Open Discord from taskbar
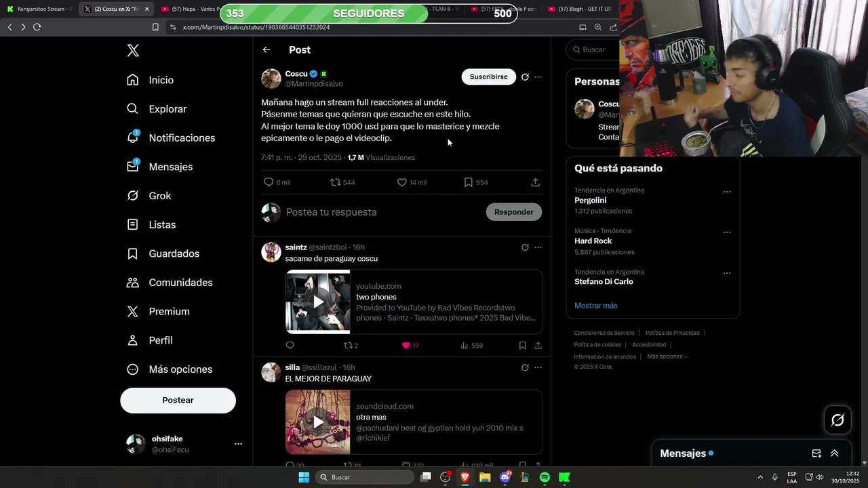This screenshot has width=868, height=488. pos(505,477)
